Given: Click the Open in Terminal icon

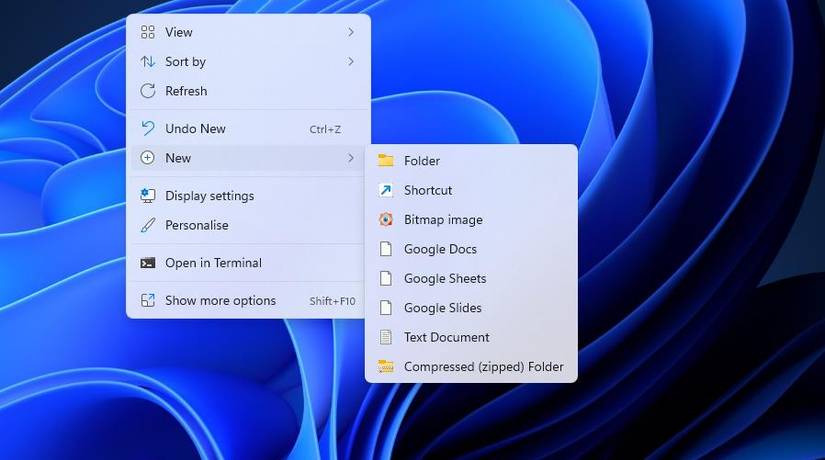Looking at the screenshot, I should [x=148, y=263].
